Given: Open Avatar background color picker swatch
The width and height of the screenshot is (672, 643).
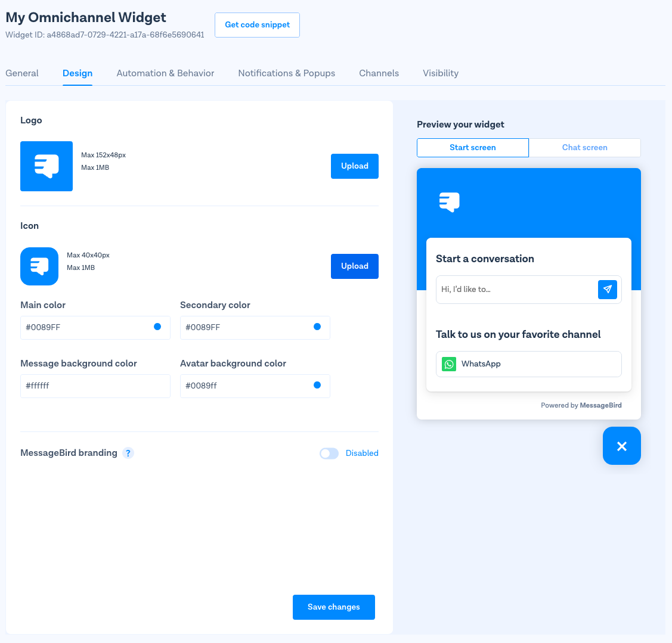Looking at the screenshot, I should tap(317, 385).
